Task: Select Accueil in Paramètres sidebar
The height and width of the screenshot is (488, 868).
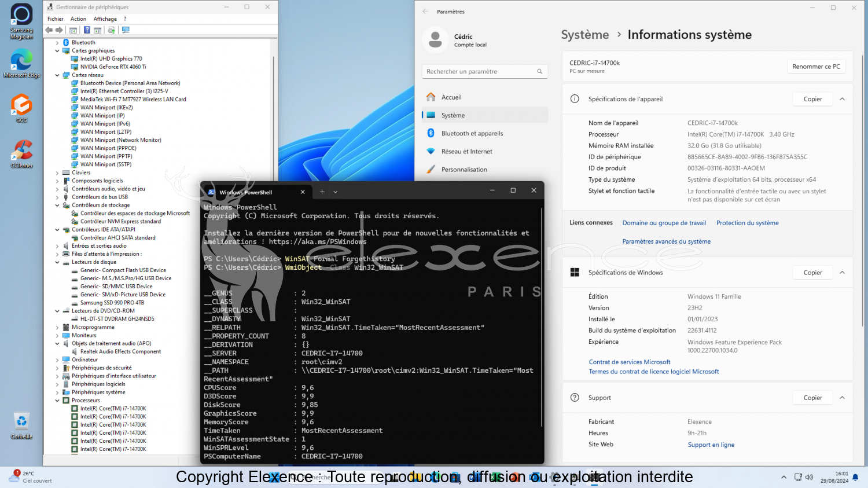Action: click(485, 97)
